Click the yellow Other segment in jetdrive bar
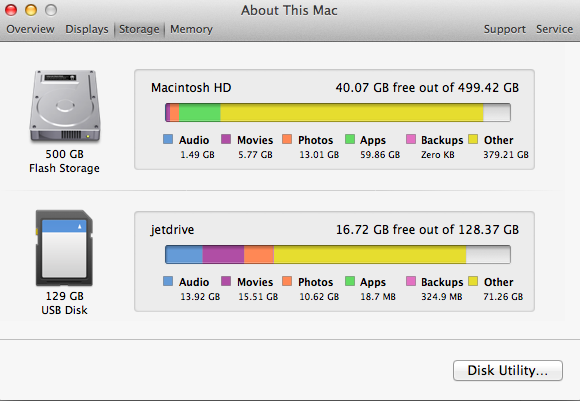The width and height of the screenshot is (580, 401). [370, 255]
